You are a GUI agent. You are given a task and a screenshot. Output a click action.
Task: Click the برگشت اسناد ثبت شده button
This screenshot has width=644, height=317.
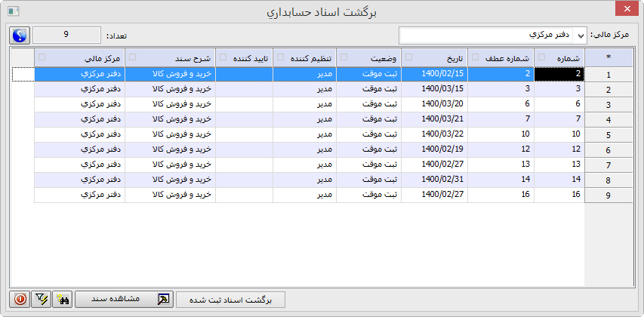point(230,300)
